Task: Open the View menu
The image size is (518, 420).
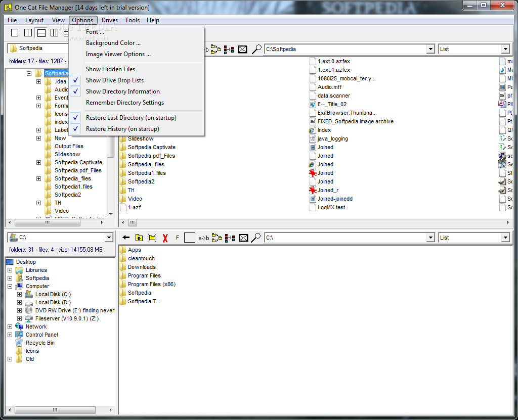Action: (58, 20)
